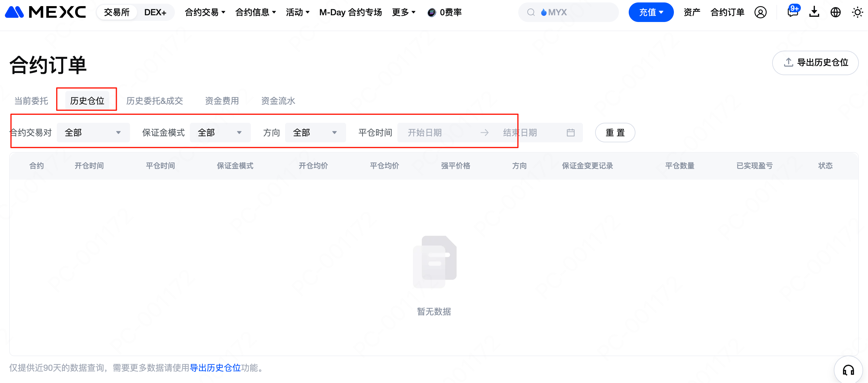
Task: Click the calendar icon in date range
Action: tap(570, 133)
